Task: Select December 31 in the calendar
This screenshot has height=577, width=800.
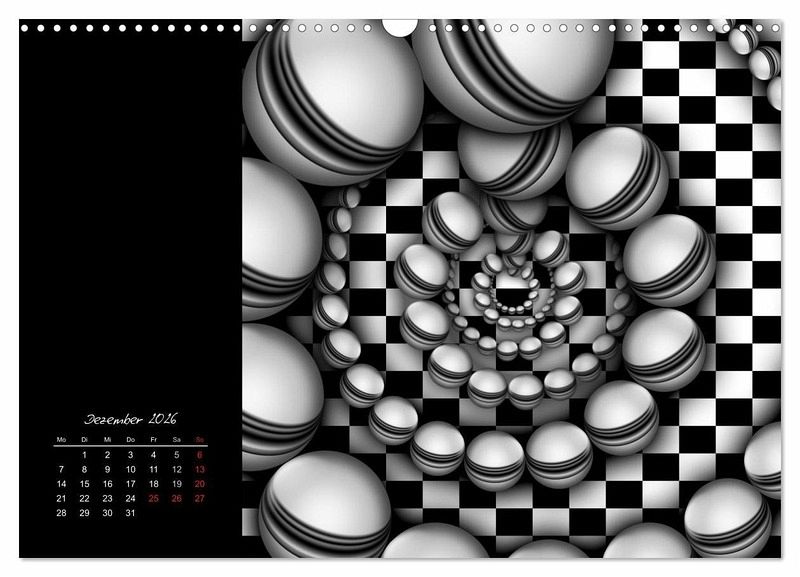Action: coord(130,513)
